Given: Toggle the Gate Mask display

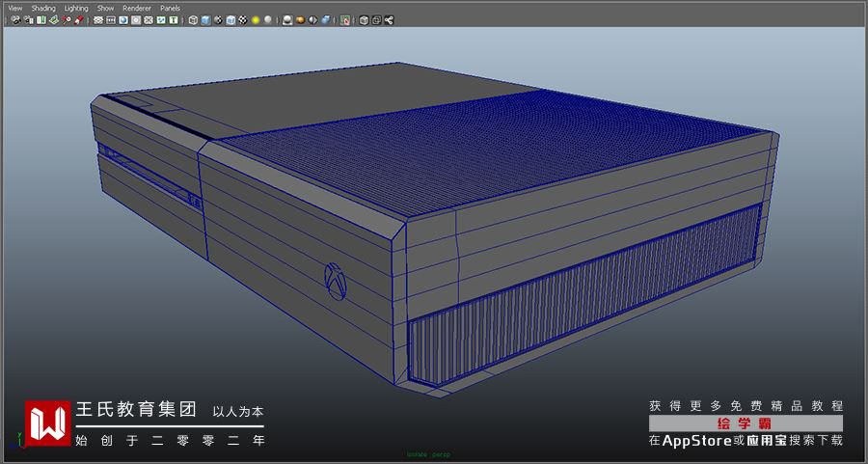Looking at the screenshot, I should click(x=136, y=20).
